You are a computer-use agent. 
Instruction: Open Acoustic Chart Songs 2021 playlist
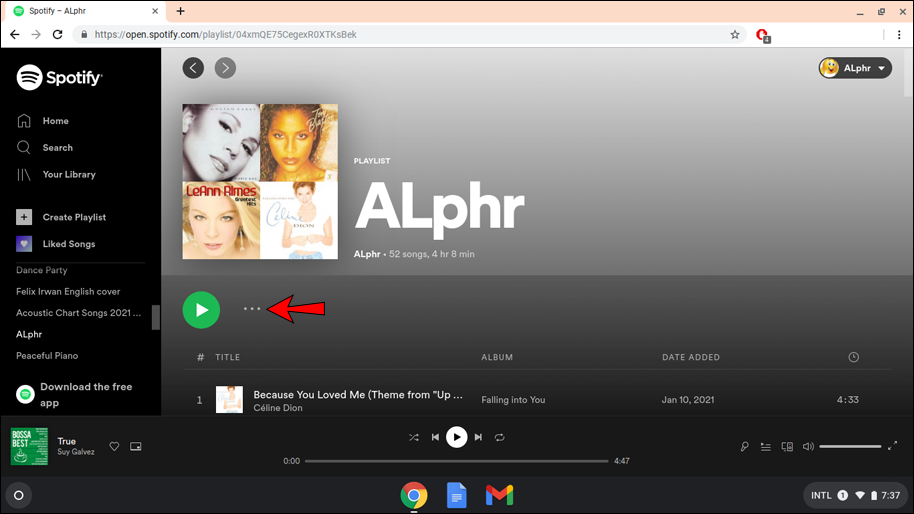[x=78, y=313]
